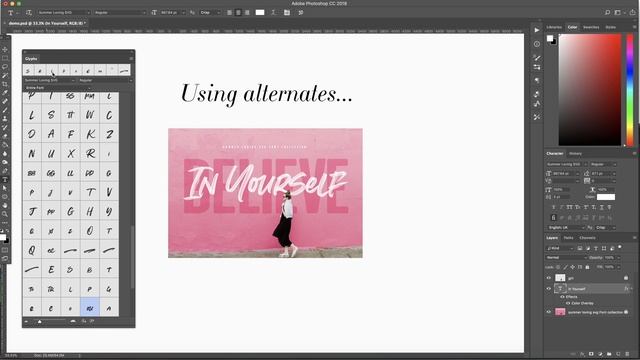Select the Hand tool
Image resolution: width=640 pixels, height=360 pixels.
[5, 205]
